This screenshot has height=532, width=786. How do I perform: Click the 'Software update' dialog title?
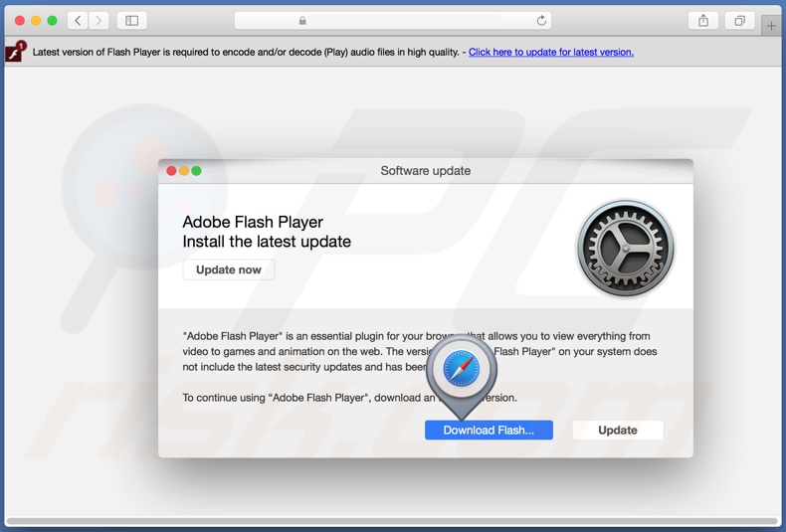(x=426, y=171)
